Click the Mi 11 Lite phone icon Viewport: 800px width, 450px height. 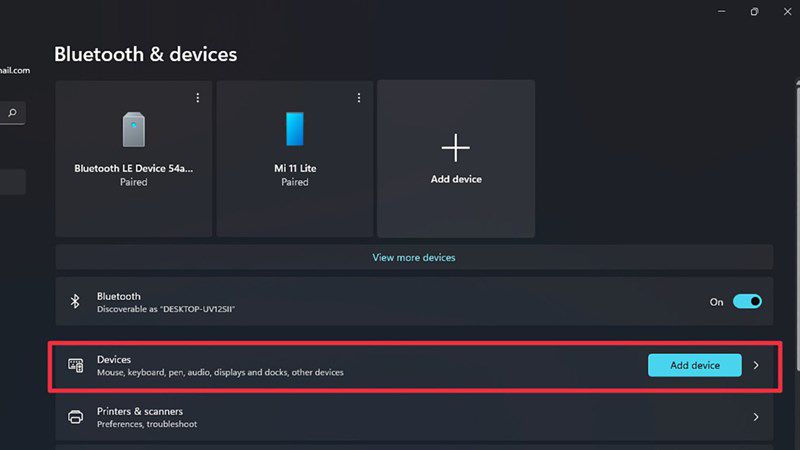[295, 129]
